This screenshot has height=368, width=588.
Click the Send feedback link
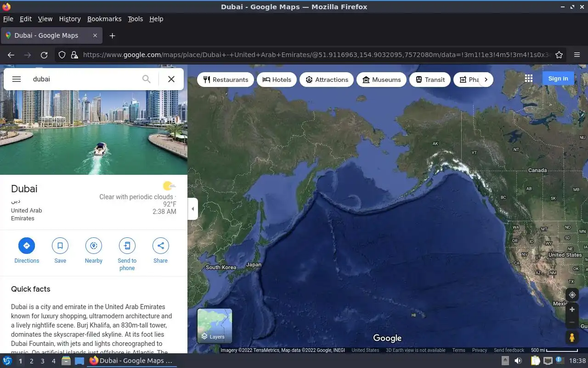[x=509, y=350]
